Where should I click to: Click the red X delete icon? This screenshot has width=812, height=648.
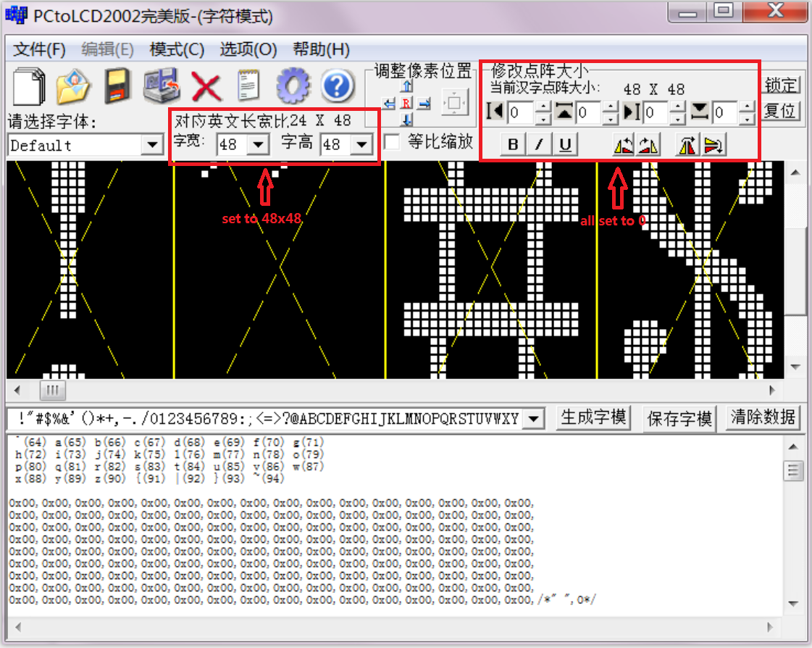206,86
